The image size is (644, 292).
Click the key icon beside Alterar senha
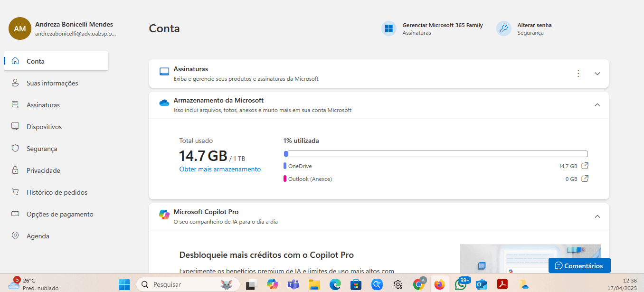point(504,28)
